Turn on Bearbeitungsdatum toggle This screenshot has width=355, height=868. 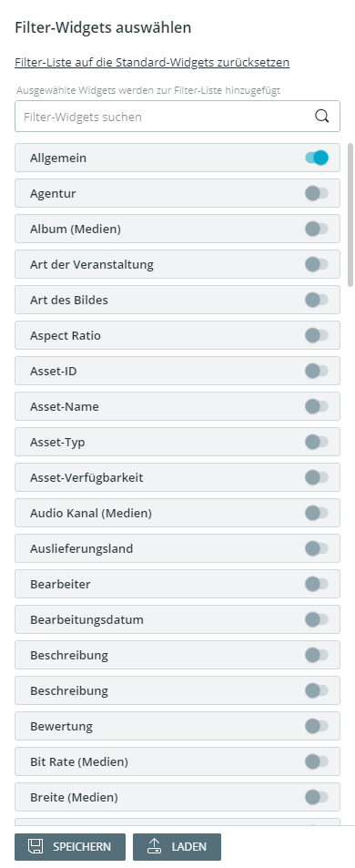(317, 619)
